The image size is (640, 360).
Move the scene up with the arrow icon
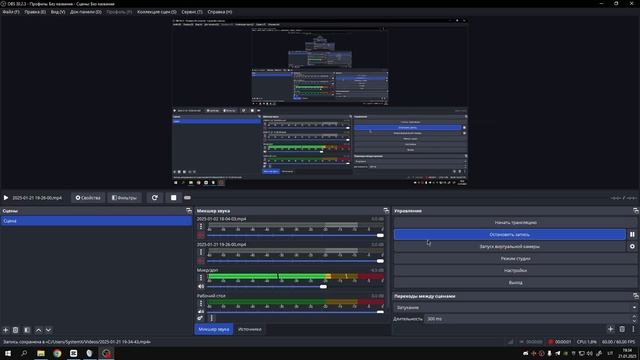[38, 330]
